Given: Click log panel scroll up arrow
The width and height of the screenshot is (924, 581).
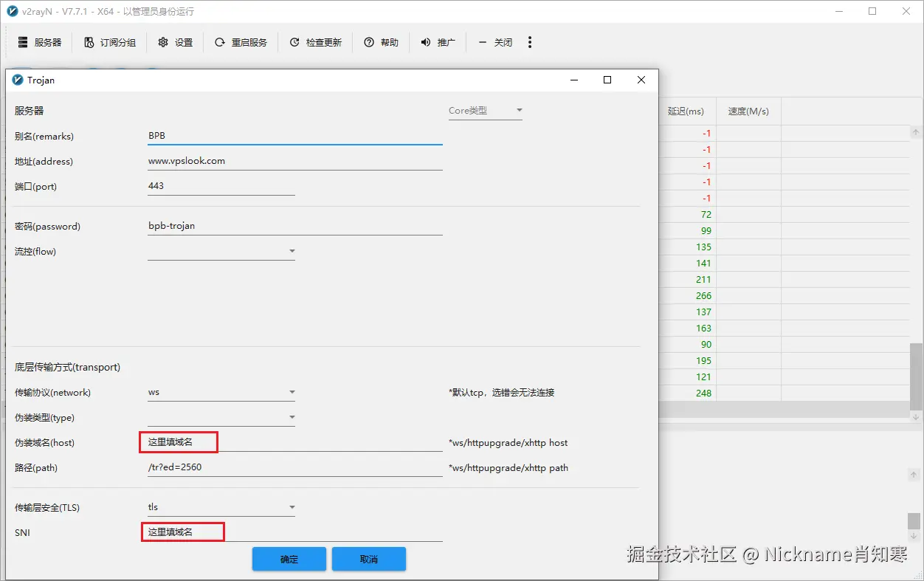Looking at the screenshot, I should [914, 474].
